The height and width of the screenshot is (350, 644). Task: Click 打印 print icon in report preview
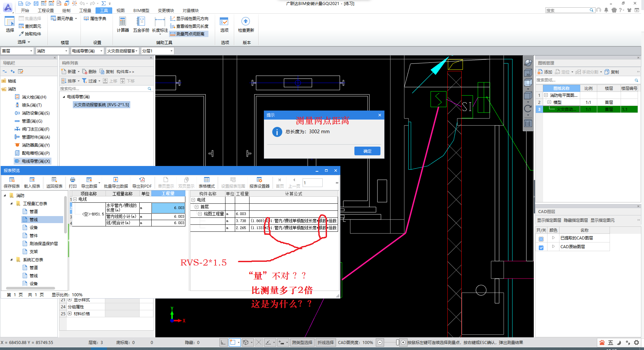[72, 182]
